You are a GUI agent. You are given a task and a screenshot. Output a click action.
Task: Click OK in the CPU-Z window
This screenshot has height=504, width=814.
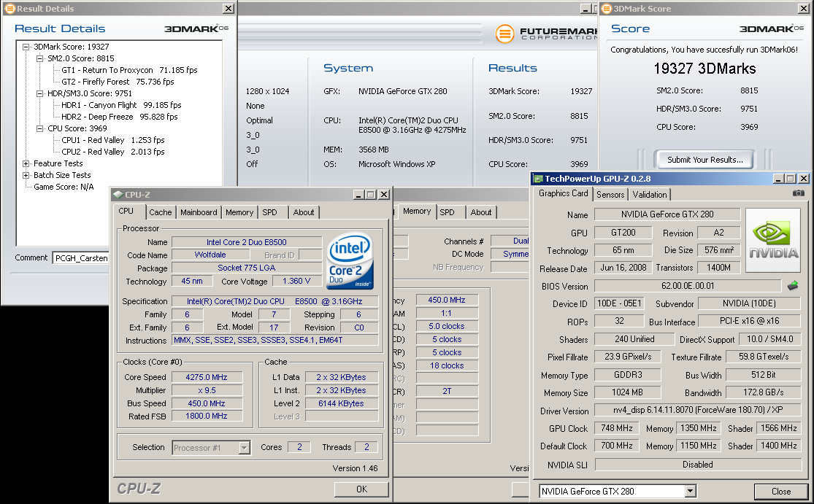click(362, 489)
